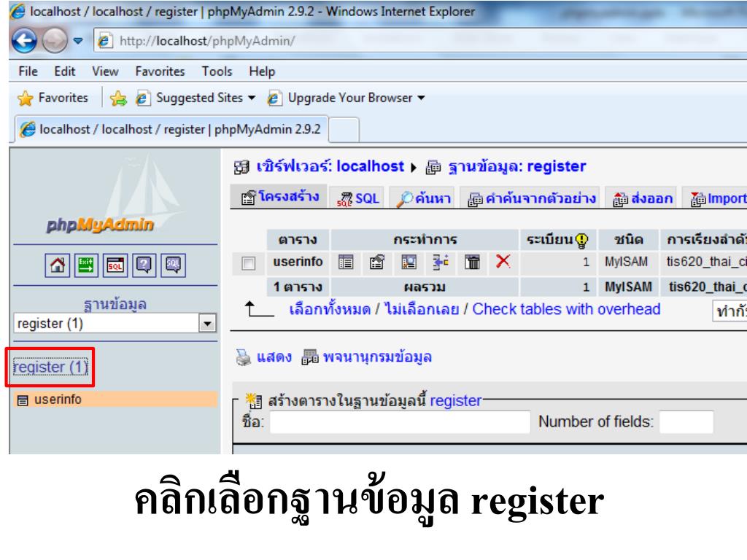Click the Exit/logout icon in sidebar
The width and height of the screenshot is (747, 560).
tap(86, 265)
